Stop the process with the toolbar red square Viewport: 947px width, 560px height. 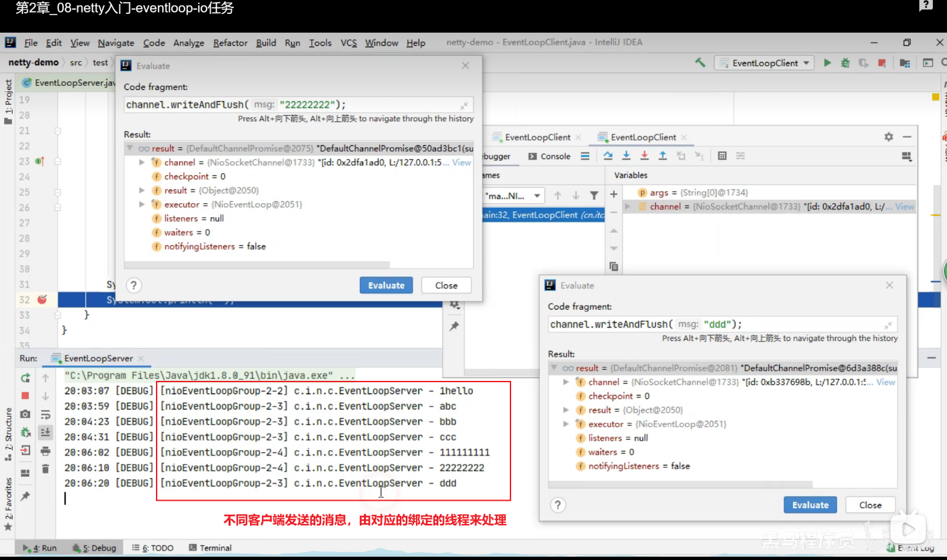(882, 63)
